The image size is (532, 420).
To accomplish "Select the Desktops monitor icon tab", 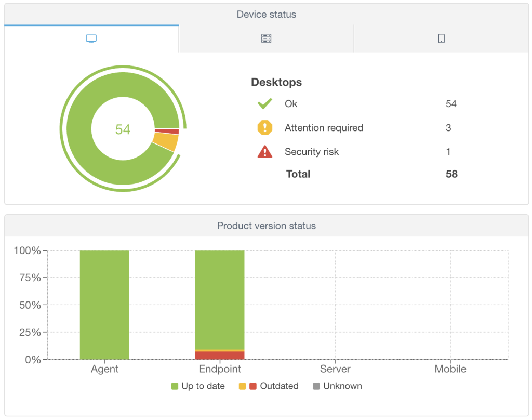I will click(x=91, y=39).
